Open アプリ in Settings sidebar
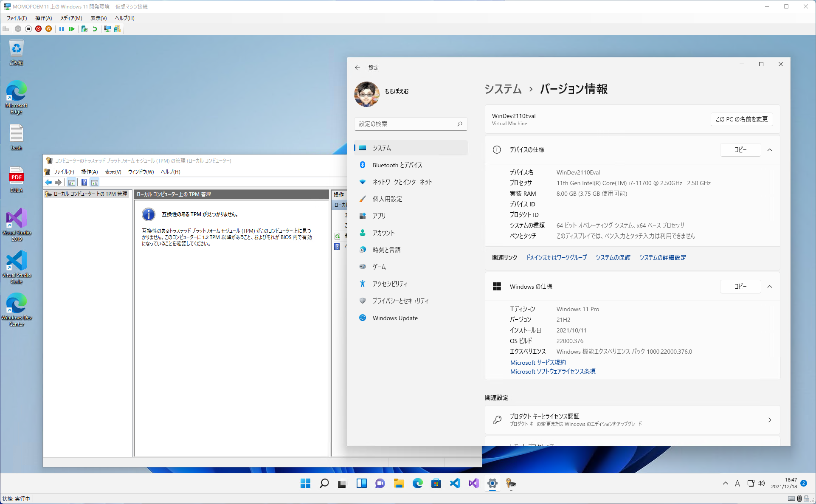The image size is (816, 504). 411,216
